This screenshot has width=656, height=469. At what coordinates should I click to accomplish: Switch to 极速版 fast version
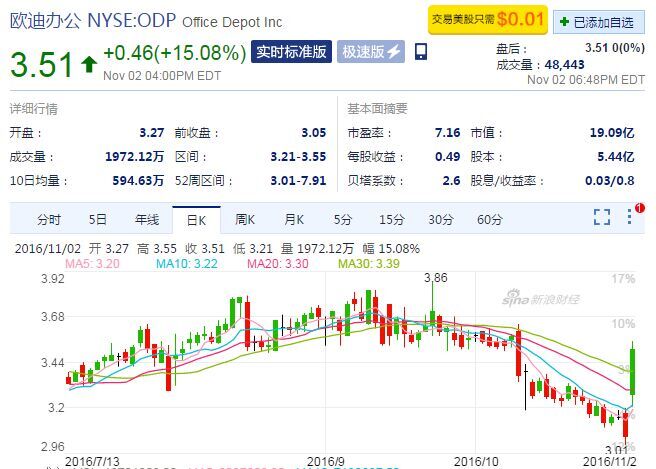coord(371,52)
